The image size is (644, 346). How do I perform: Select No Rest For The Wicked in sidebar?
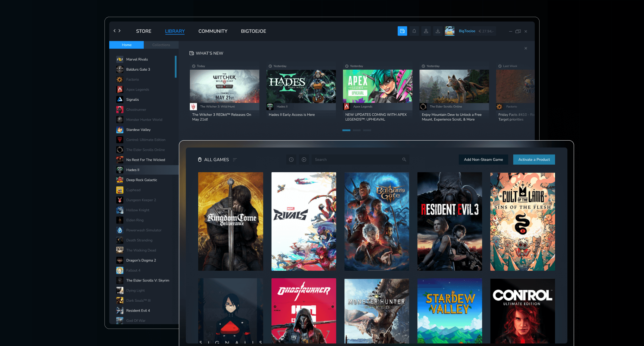point(146,160)
